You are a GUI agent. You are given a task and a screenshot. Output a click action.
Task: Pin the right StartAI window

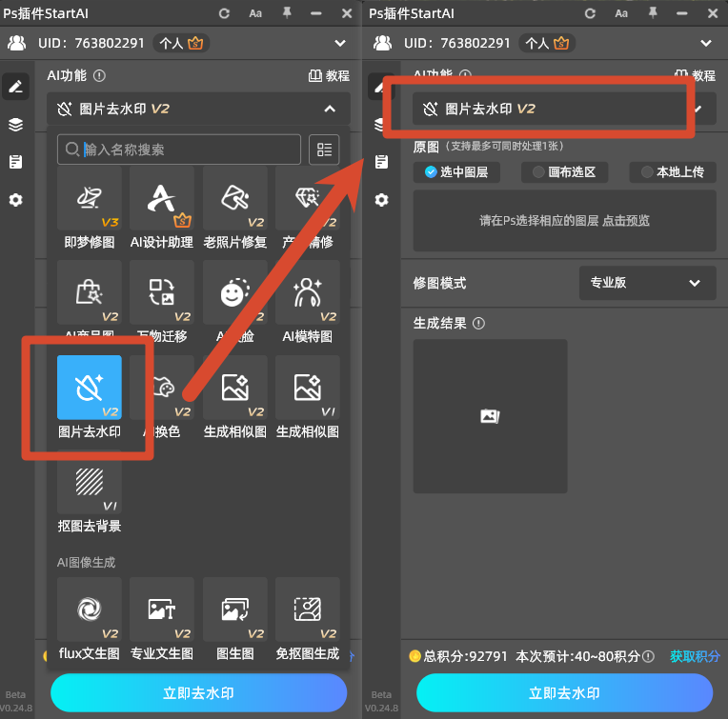[653, 13]
